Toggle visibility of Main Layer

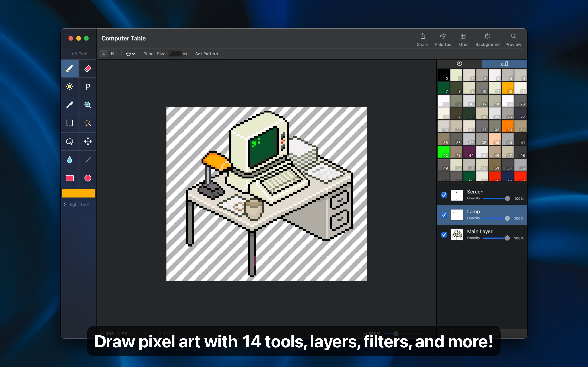[444, 234]
